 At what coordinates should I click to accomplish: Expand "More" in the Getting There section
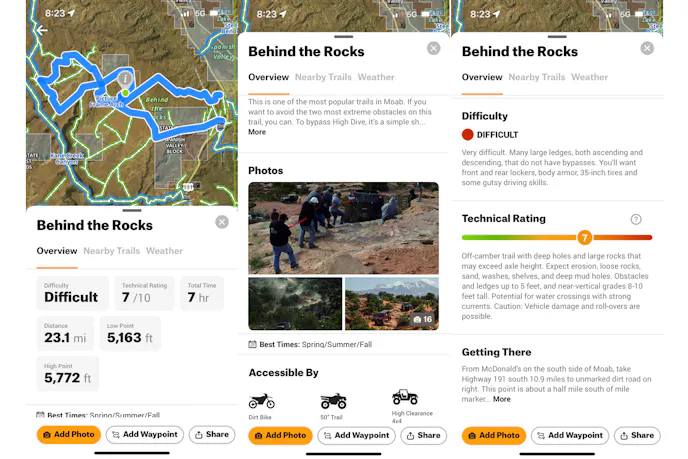click(x=502, y=399)
